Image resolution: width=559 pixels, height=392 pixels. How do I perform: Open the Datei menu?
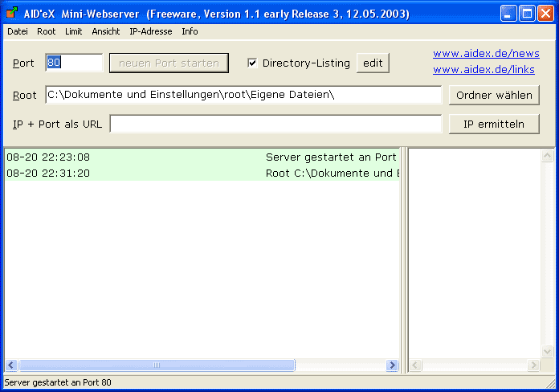click(x=18, y=31)
